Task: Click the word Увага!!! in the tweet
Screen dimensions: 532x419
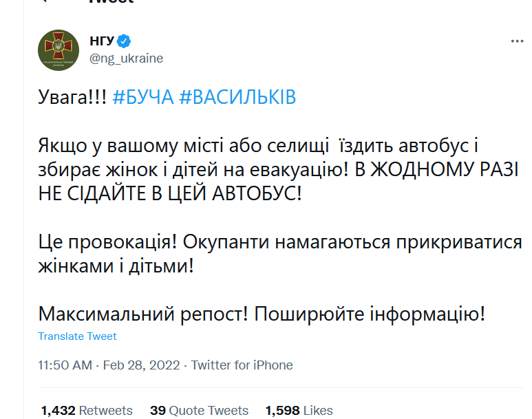Action: pyautogui.click(x=72, y=97)
